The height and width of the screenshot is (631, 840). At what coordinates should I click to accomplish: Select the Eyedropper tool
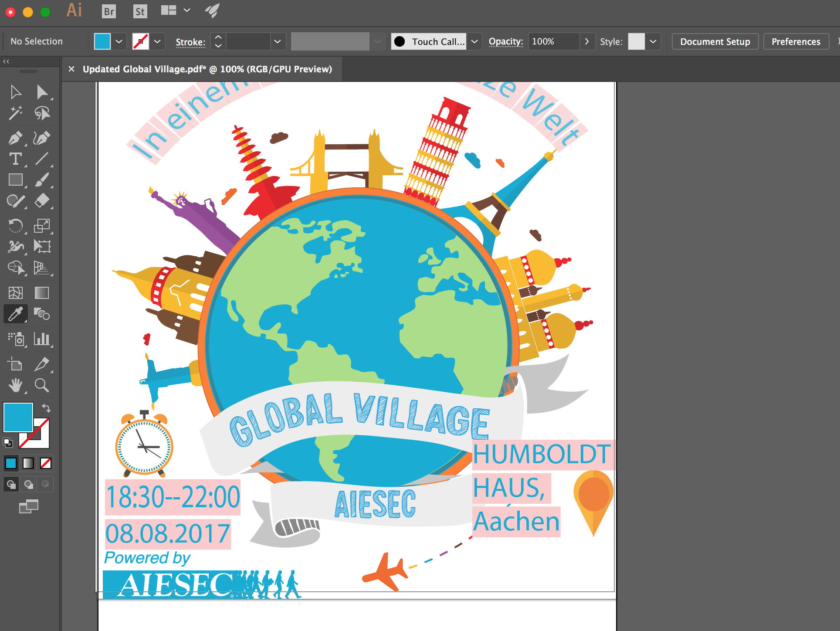click(16, 314)
